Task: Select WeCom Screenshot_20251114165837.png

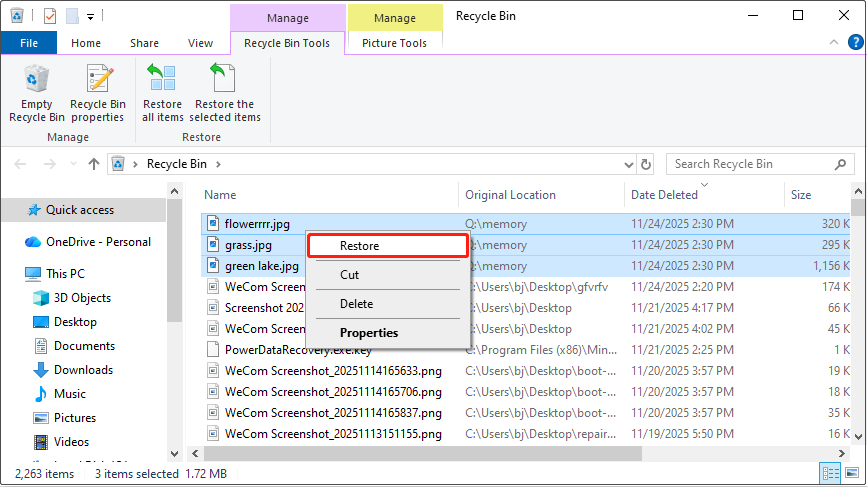Action: click(333, 413)
